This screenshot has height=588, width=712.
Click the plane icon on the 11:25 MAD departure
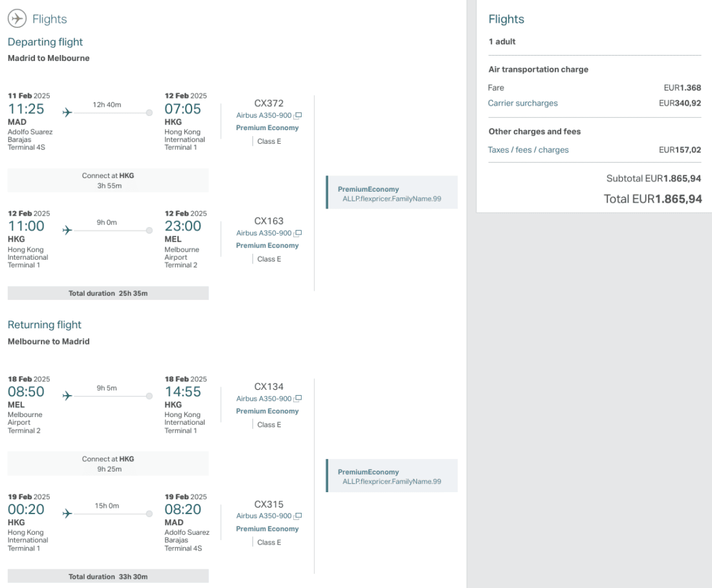67,113
